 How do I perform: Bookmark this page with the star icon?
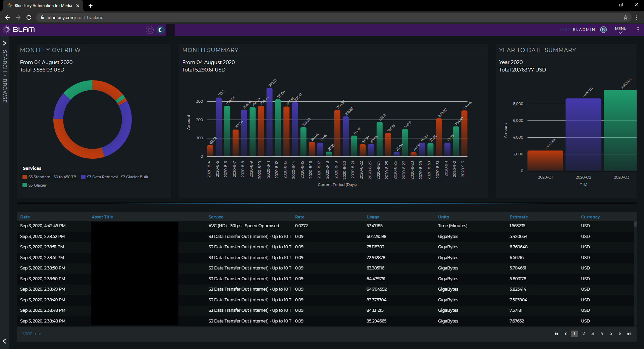[626, 17]
